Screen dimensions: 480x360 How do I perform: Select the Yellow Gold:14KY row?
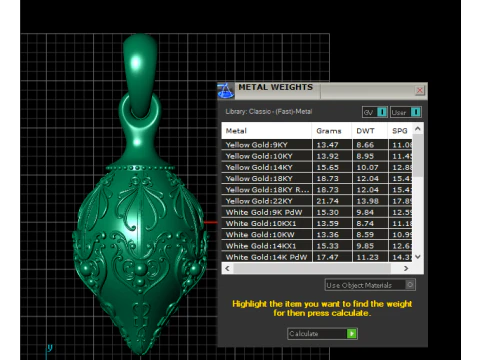(x=317, y=167)
